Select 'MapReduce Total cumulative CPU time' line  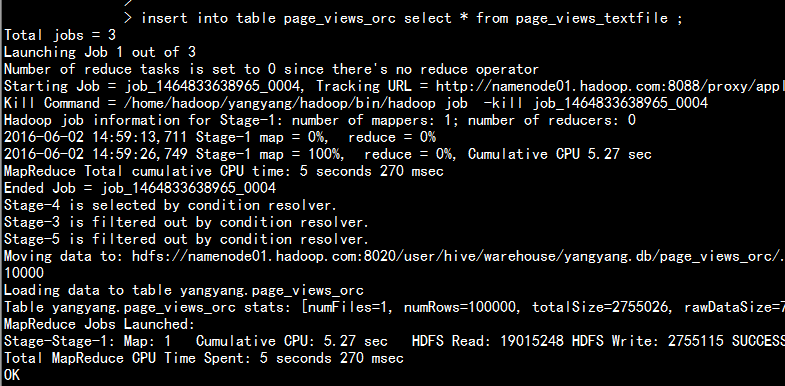coord(224,171)
